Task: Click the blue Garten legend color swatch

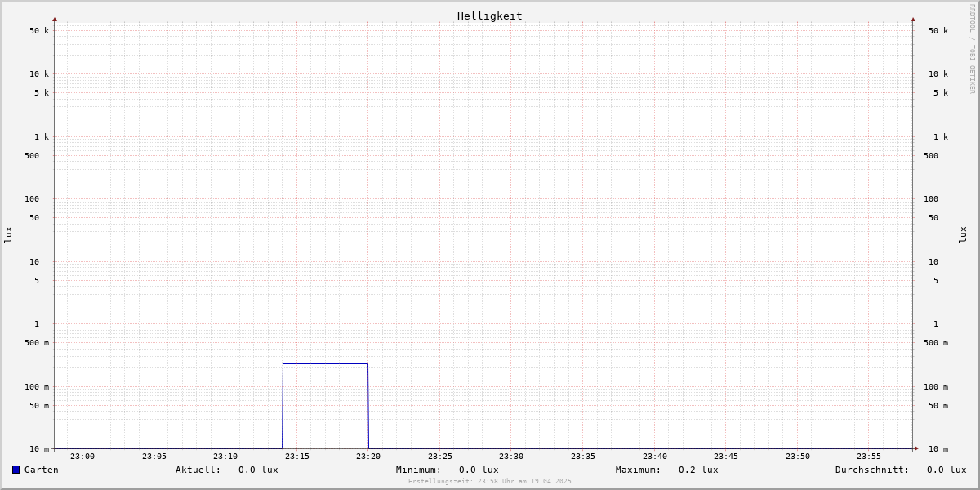Action: [16, 470]
